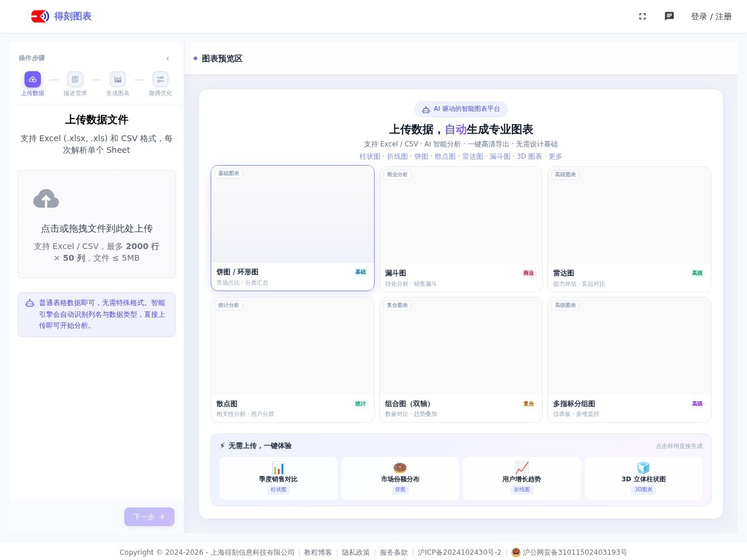Screen dimensions: 747x560
Task: Open the 雷达图 chart card
Action: pyautogui.click(x=629, y=229)
